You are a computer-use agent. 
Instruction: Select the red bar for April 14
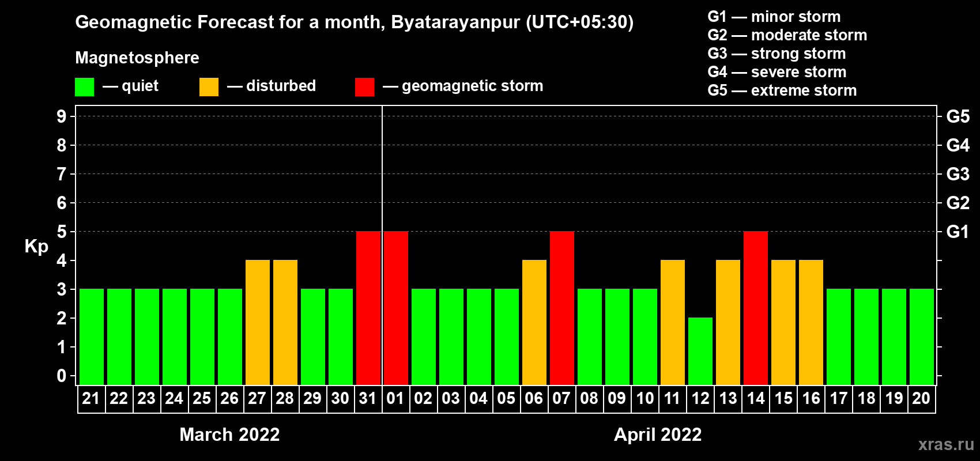click(x=756, y=308)
